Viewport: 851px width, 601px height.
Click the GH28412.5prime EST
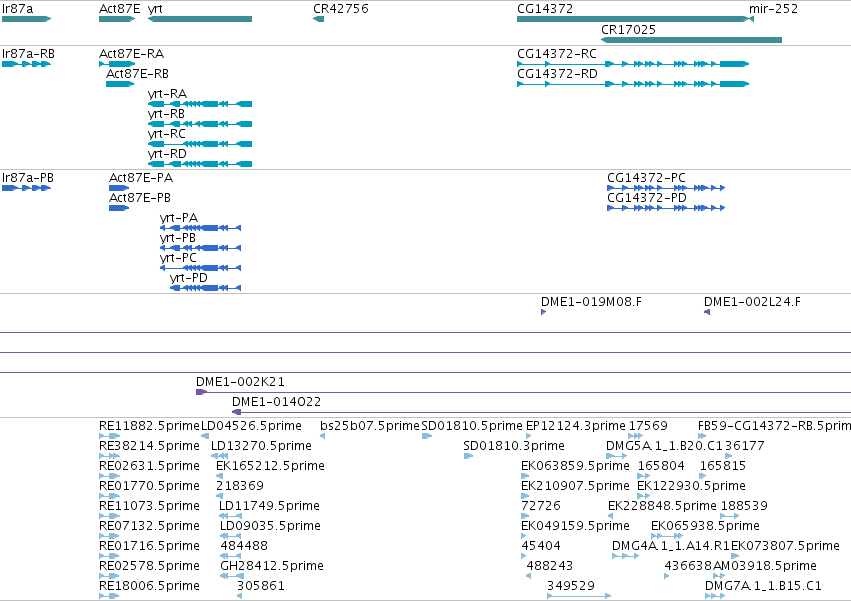[x=232, y=576]
